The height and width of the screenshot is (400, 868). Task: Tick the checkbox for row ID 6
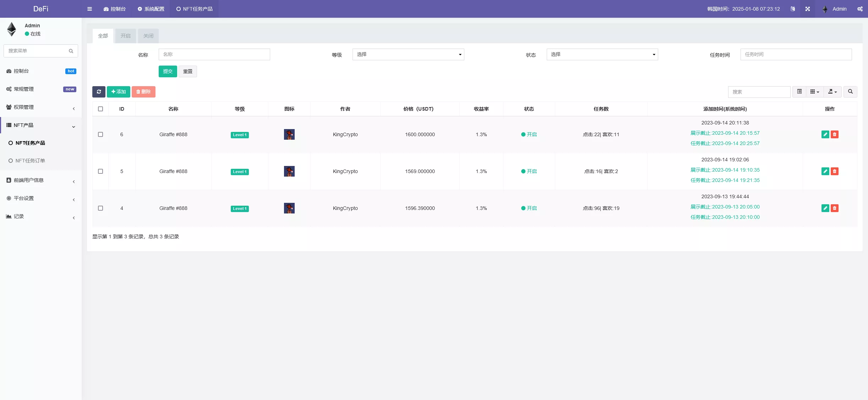point(100,134)
